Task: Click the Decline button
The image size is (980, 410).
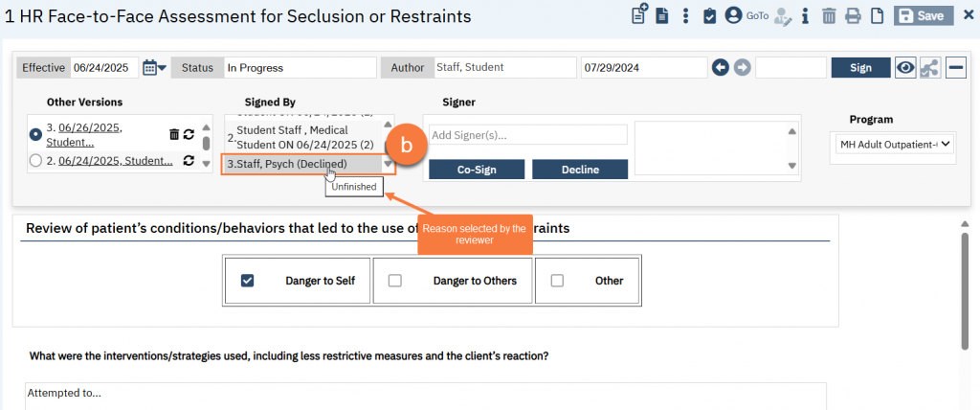Action: [579, 170]
